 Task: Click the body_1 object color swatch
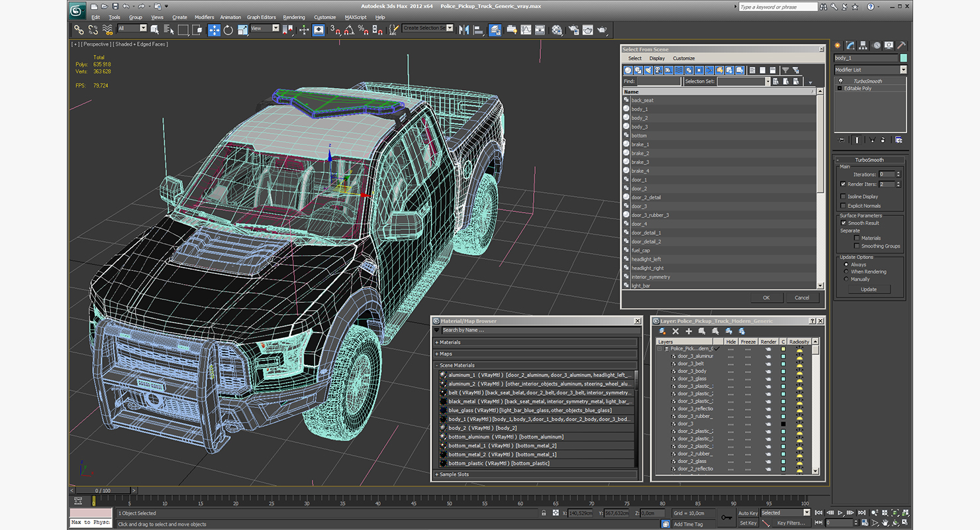[903, 58]
